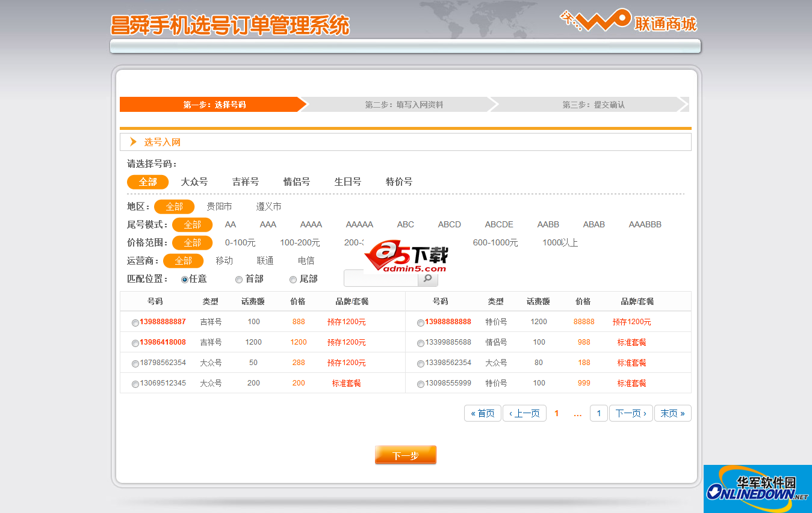The width and height of the screenshot is (812, 513).
Task: Open 标准套餐 plan for 13098555999
Action: pyautogui.click(x=632, y=382)
